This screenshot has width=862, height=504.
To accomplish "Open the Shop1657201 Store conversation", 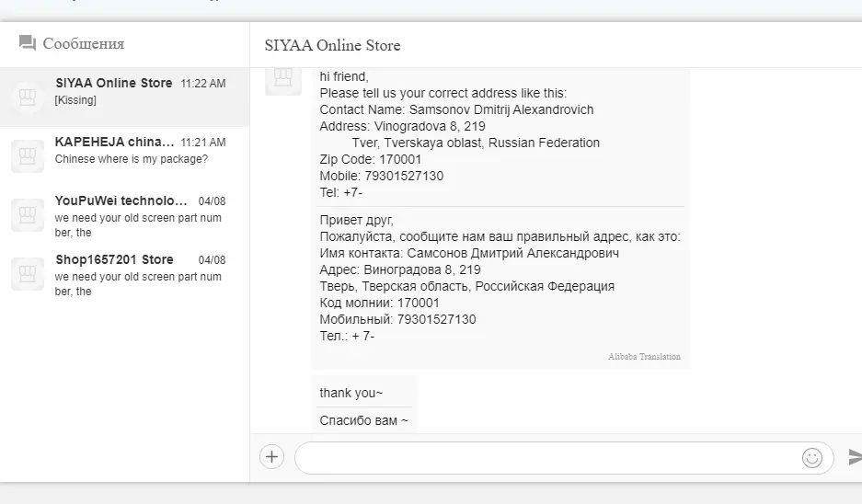I will tap(125, 274).
